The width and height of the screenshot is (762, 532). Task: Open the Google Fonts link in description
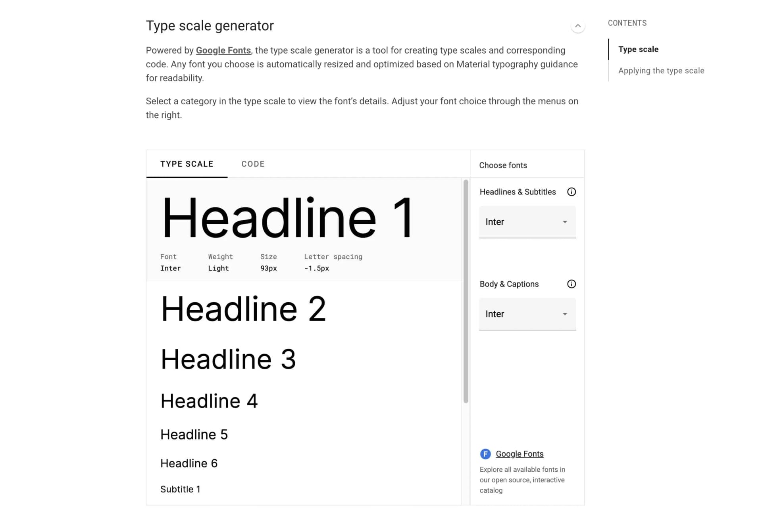(x=223, y=50)
